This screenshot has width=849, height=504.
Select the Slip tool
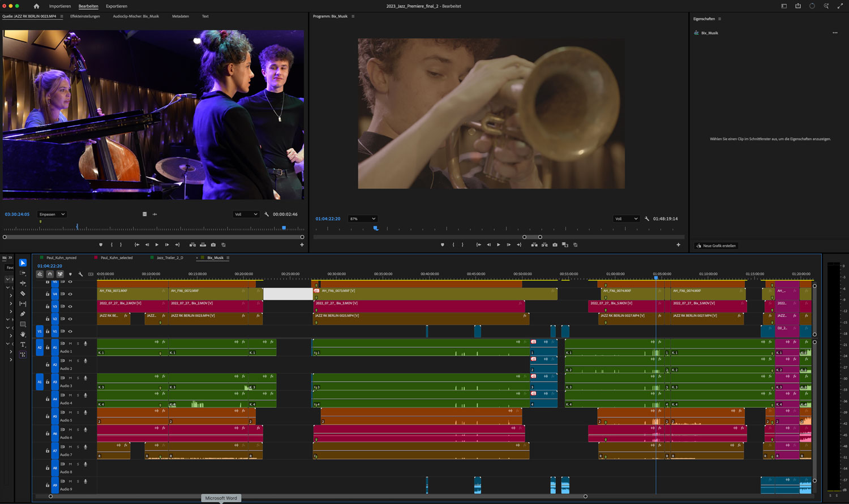tap(23, 304)
